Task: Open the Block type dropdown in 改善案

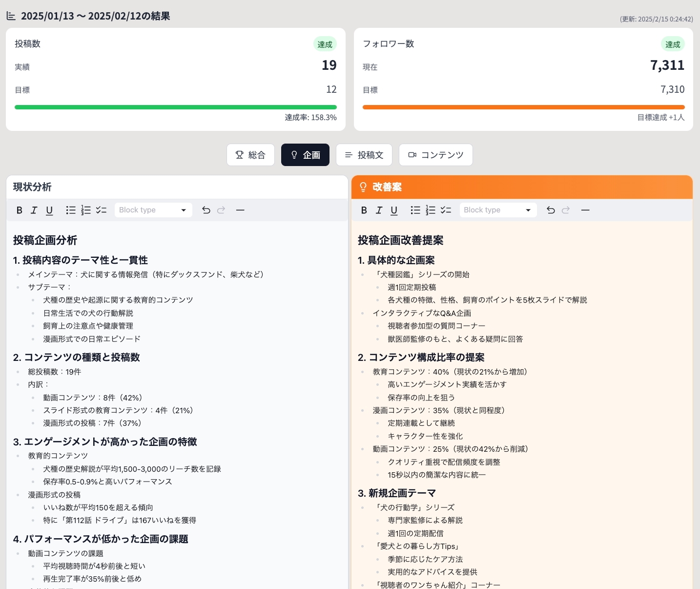Action: point(497,210)
